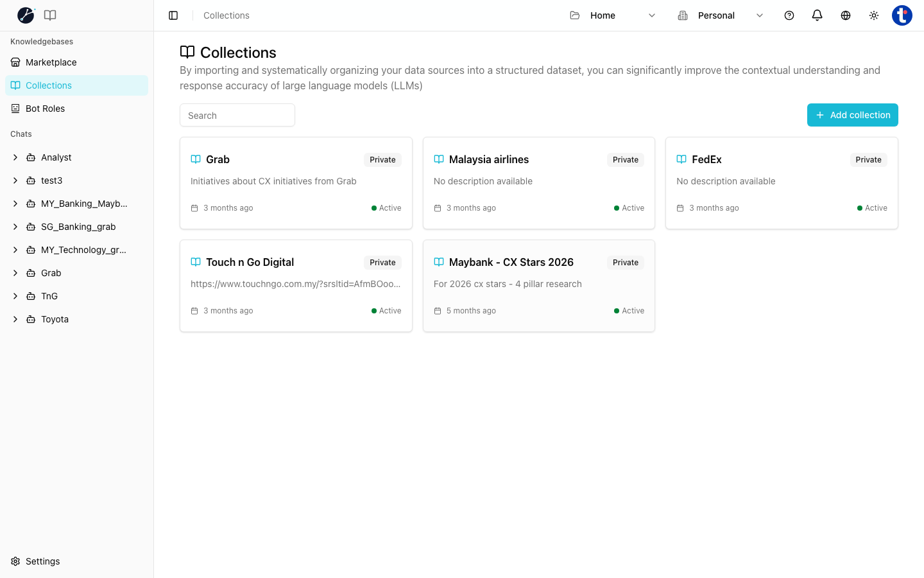
Task: Focus the collections Search field
Action: 237,115
